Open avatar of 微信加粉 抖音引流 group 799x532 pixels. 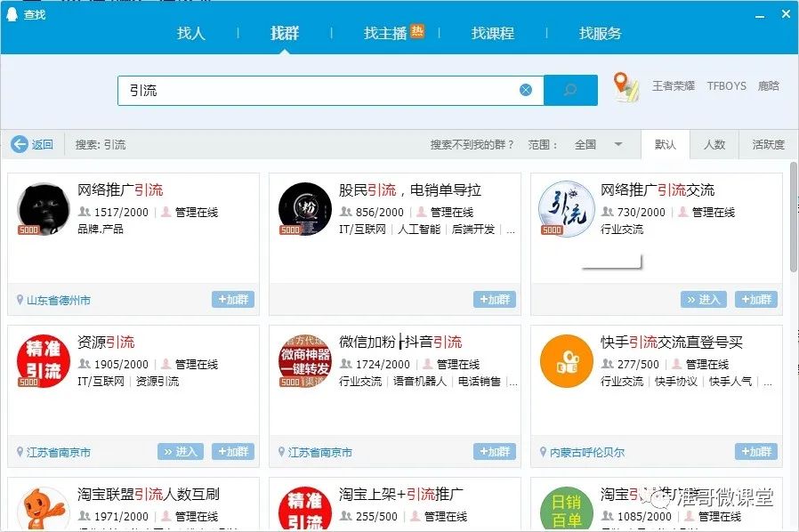pyautogui.click(x=304, y=361)
